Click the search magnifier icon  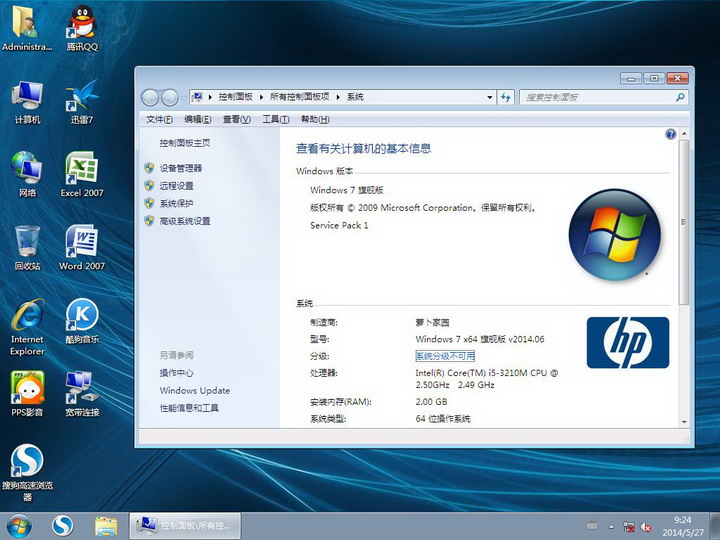[680, 97]
